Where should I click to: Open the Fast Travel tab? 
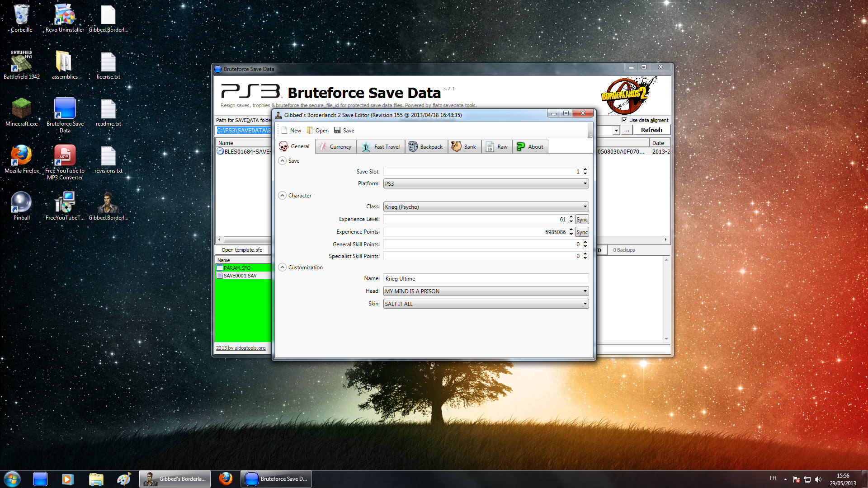coord(381,147)
